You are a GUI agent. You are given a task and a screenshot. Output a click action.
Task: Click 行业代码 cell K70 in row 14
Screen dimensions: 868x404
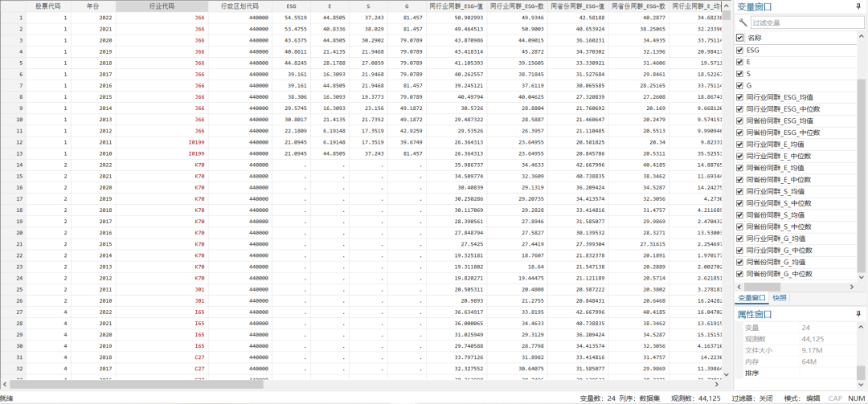(x=162, y=165)
